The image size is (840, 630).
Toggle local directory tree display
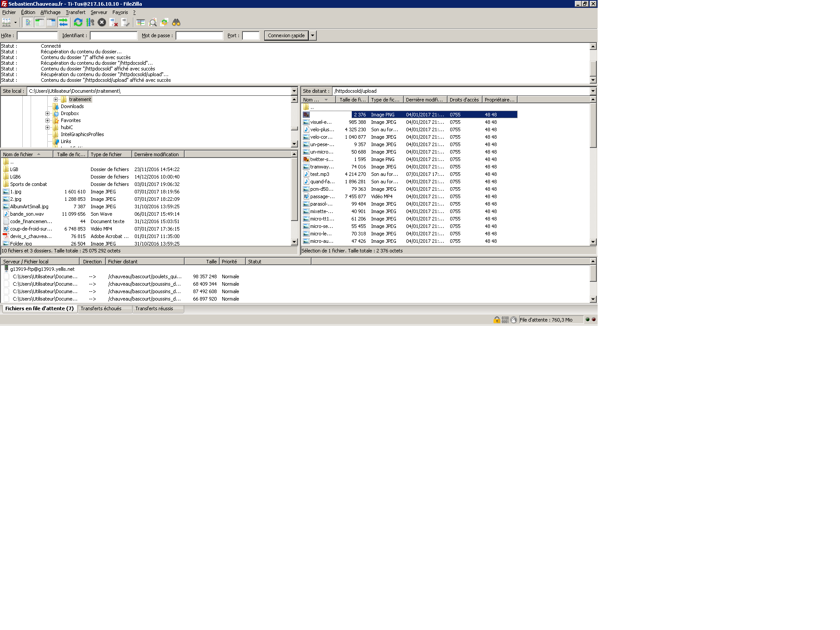pos(39,22)
